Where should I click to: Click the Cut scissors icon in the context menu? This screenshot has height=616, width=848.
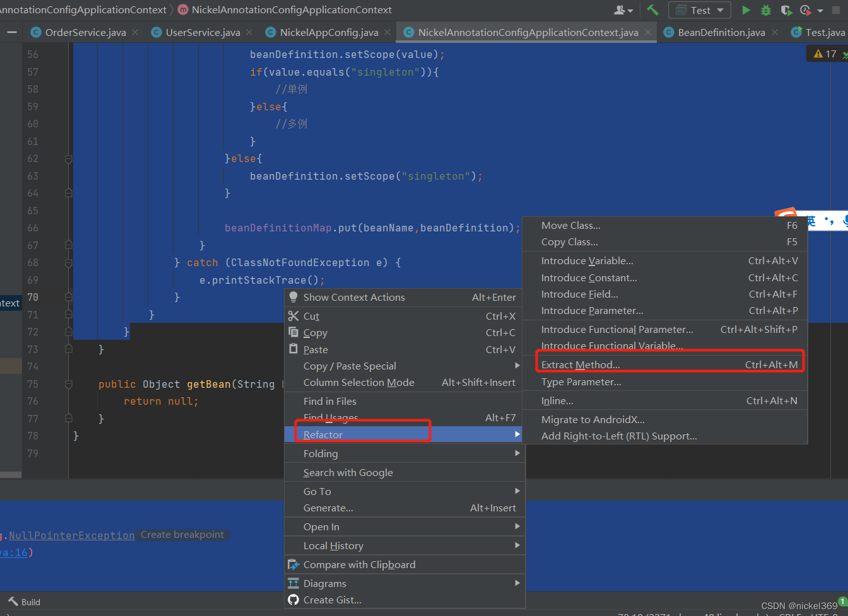point(293,316)
